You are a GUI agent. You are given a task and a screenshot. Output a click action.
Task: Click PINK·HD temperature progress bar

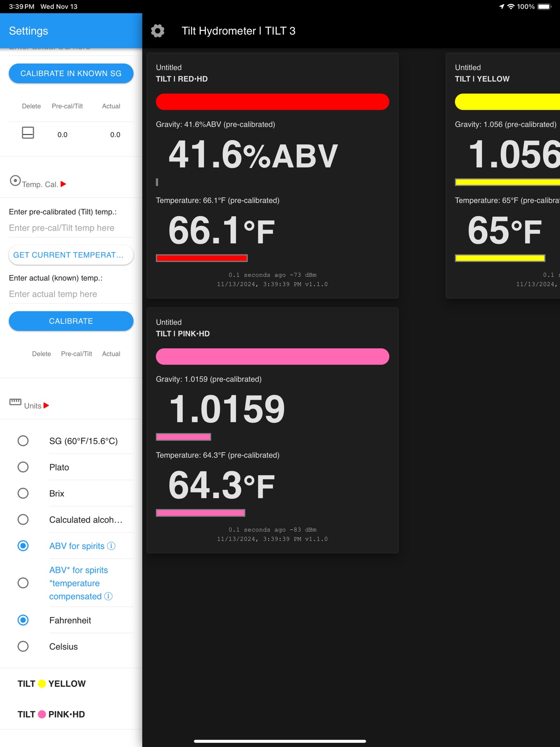[200, 513]
